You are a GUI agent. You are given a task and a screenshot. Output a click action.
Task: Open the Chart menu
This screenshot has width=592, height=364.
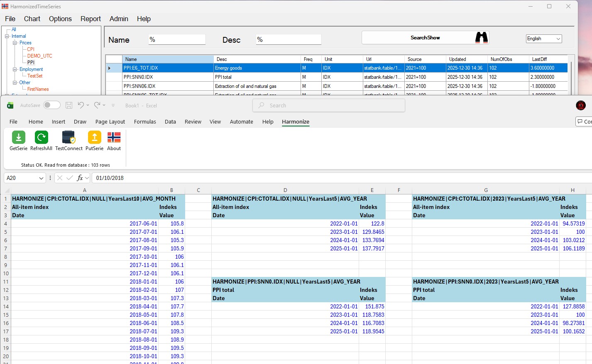pyautogui.click(x=32, y=19)
